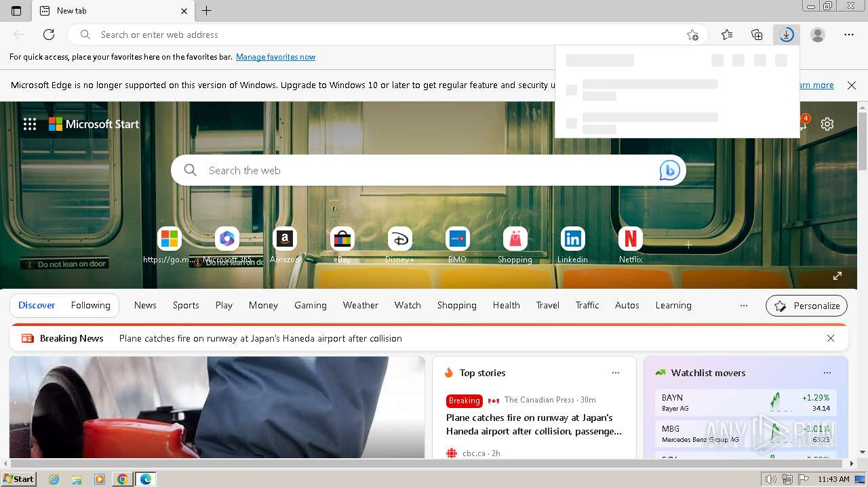Open the Traffic category
Screen dimensions: 868x488
(x=587, y=305)
